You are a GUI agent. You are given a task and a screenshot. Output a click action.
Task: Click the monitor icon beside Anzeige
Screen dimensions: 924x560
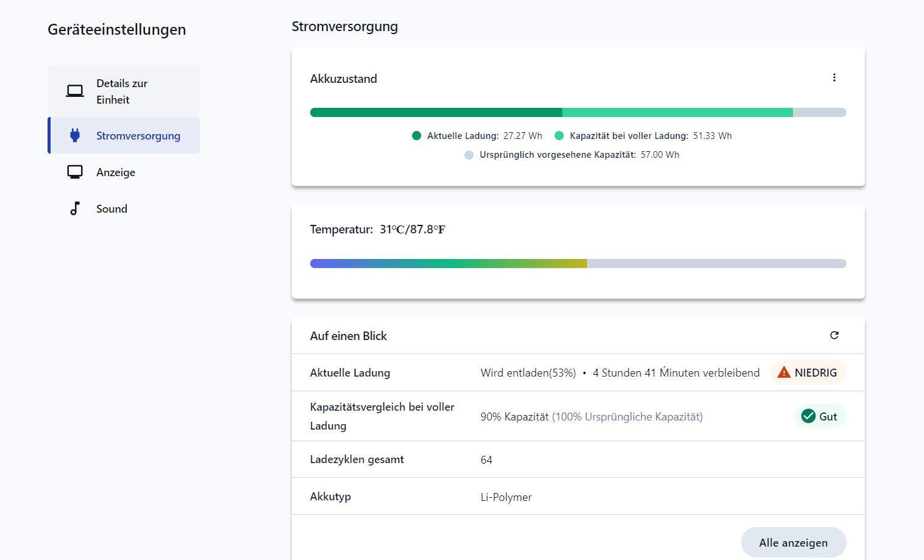pos(75,172)
